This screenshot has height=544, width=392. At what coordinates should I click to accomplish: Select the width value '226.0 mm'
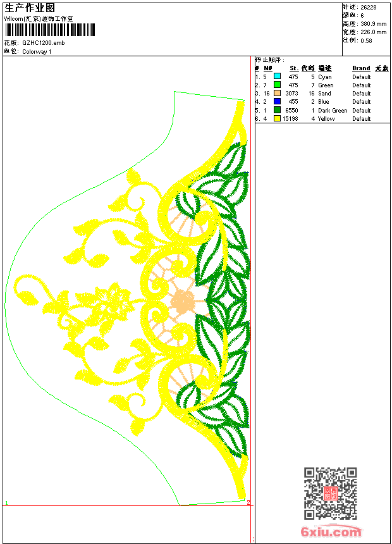(x=374, y=32)
